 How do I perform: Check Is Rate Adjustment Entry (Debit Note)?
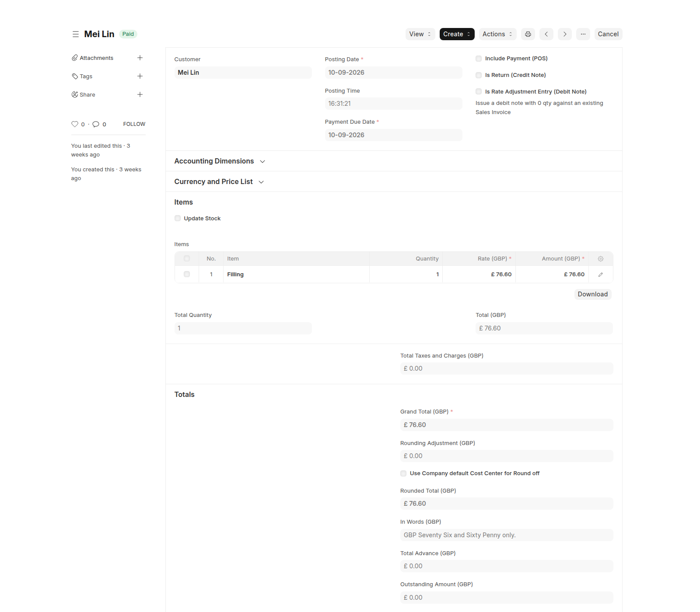(x=479, y=92)
